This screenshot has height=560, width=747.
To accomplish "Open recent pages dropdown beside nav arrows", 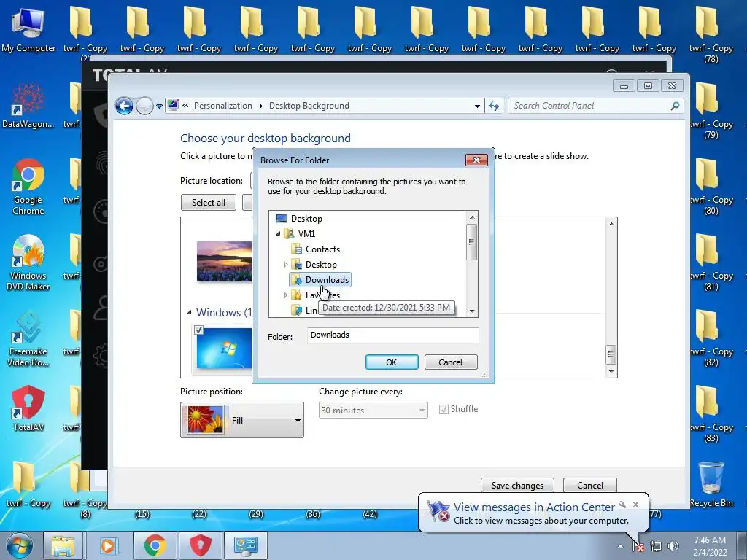I will pos(159,106).
